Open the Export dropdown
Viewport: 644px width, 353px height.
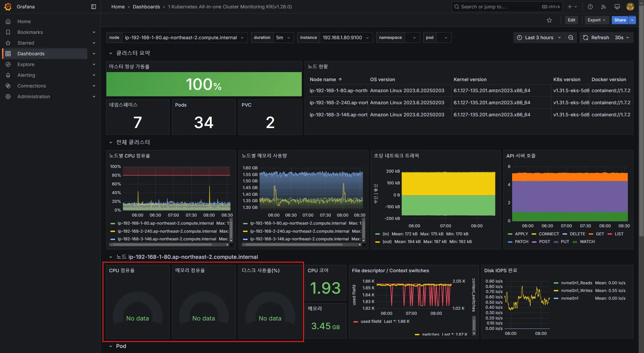(596, 20)
